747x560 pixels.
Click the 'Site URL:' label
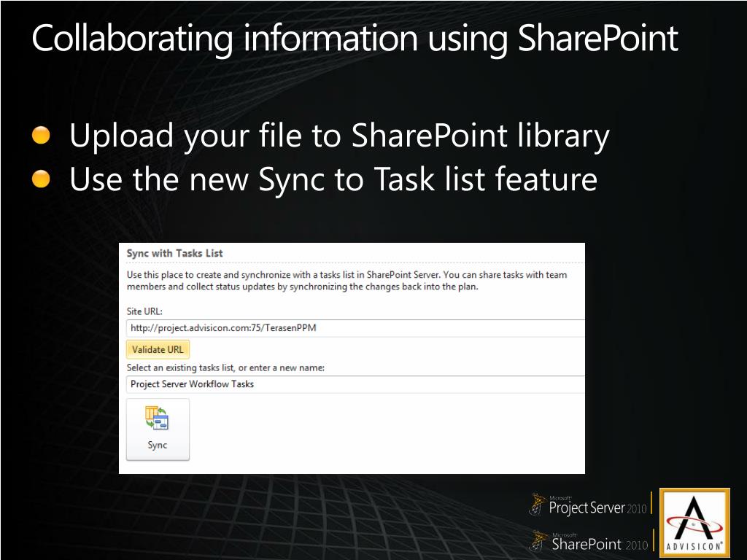(144, 311)
